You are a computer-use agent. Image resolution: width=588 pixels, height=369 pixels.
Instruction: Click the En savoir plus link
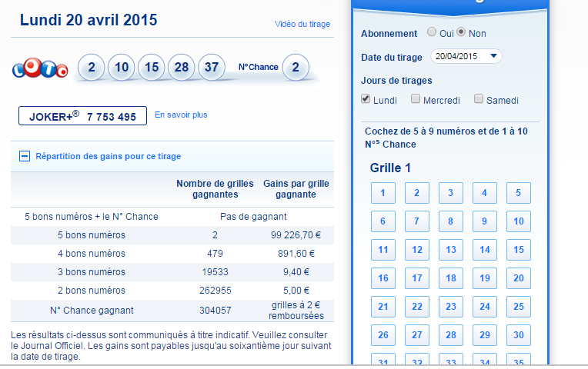181,115
